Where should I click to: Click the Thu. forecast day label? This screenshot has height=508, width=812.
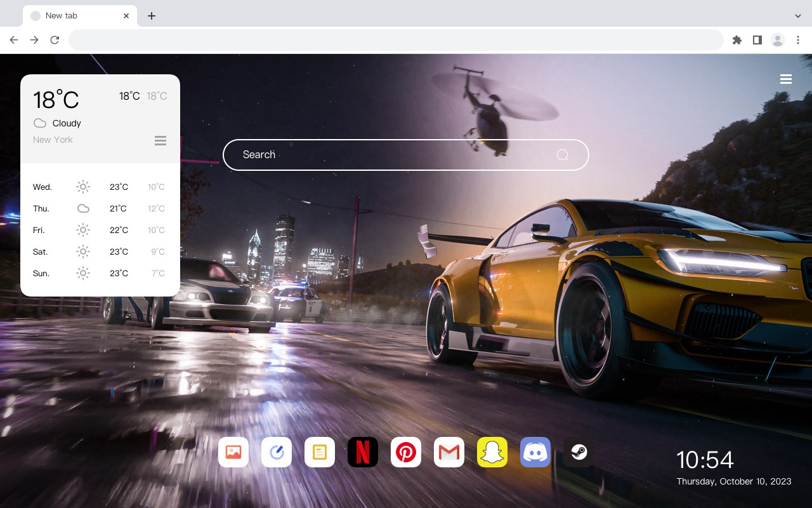coord(41,208)
